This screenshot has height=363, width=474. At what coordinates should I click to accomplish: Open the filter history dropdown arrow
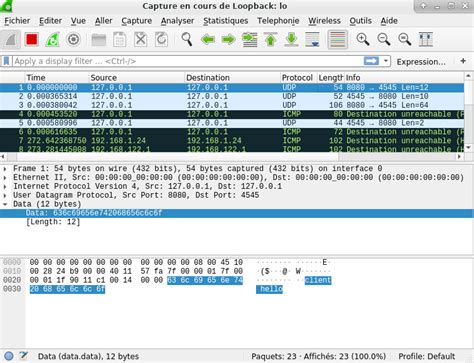coord(386,61)
